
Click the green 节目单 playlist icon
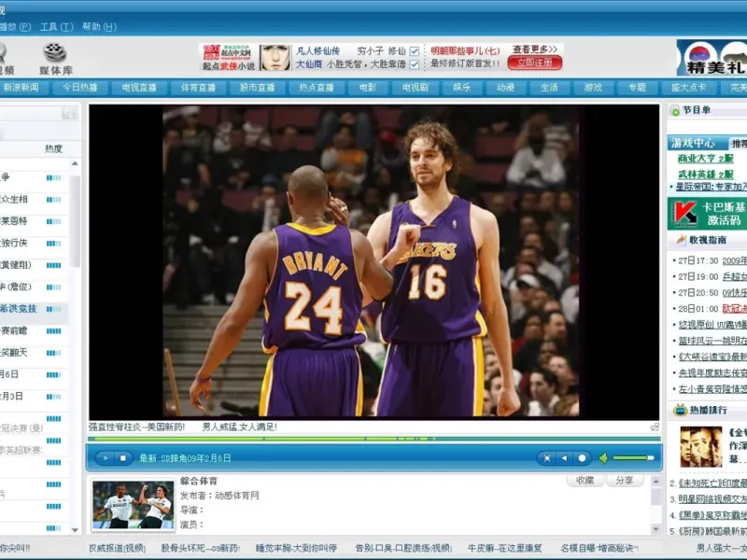pyautogui.click(x=675, y=111)
